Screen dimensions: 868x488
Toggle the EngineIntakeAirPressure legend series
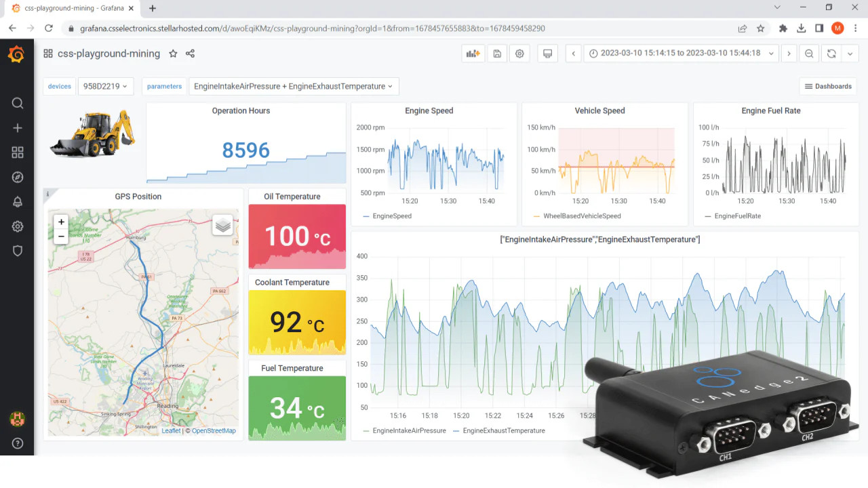pos(409,430)
